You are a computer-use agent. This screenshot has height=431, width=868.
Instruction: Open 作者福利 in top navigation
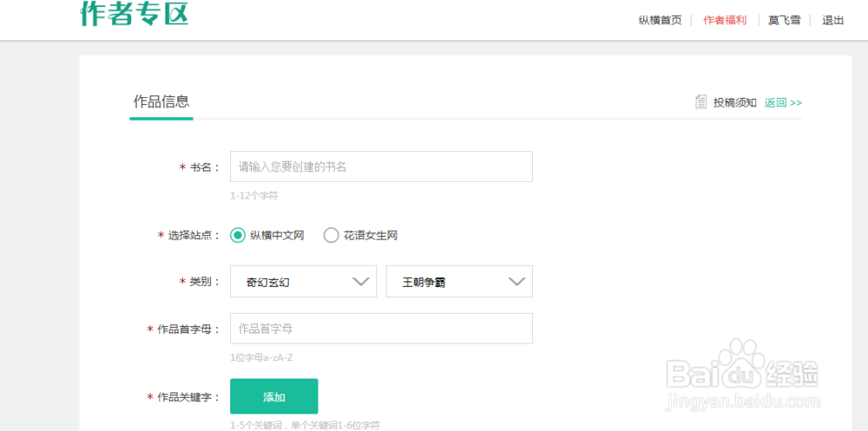click(x=725, y=21)
